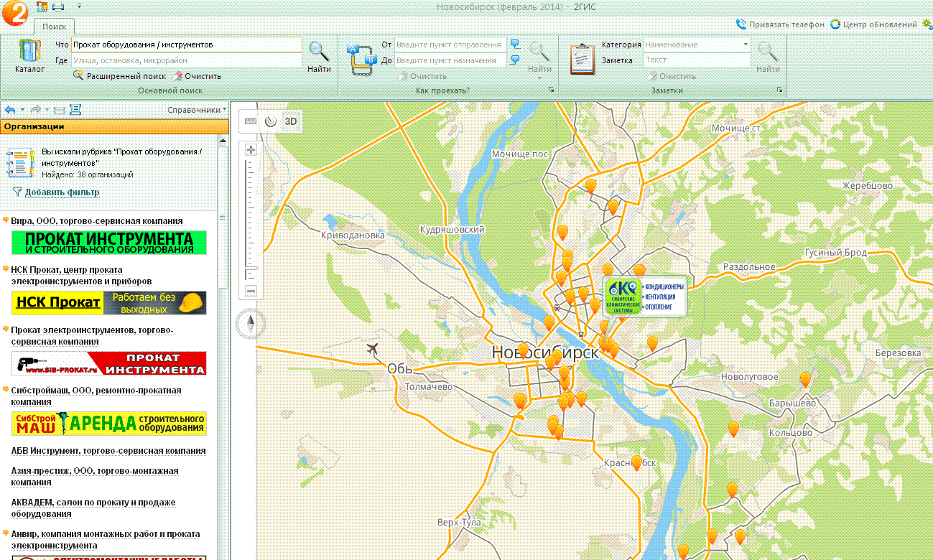Click the print icon in title bar
The width and height of the screenshot is (933, 560).
pyautogui.click(x=58, y=6)
